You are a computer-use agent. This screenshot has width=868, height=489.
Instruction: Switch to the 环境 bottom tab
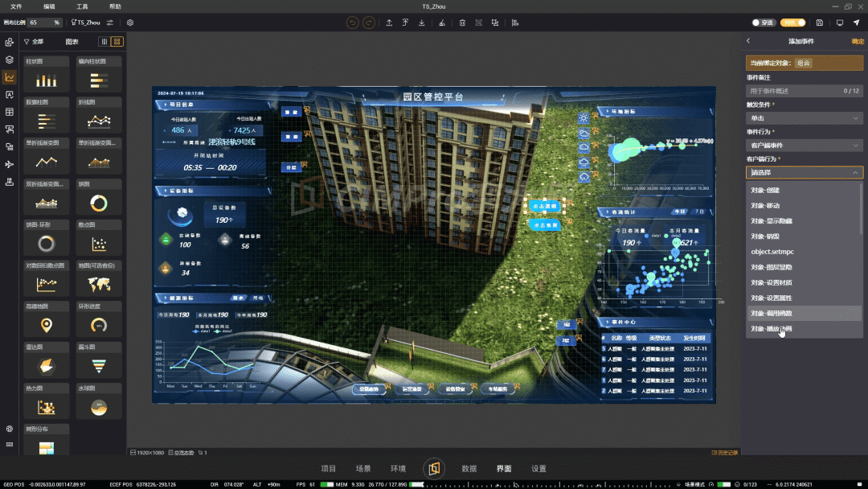point(398,469)
